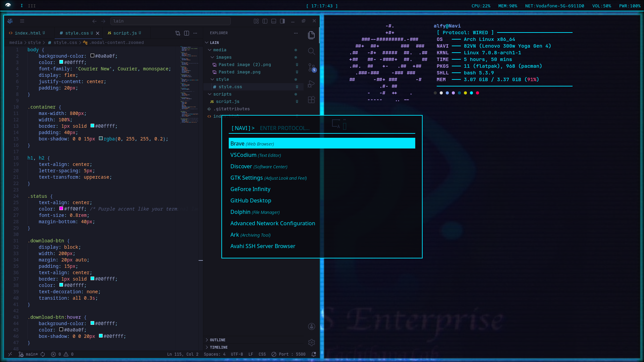644x362 pixels.
Task: Open the Accounts icon in the activity bar
Action: click(x=312, y=326)
